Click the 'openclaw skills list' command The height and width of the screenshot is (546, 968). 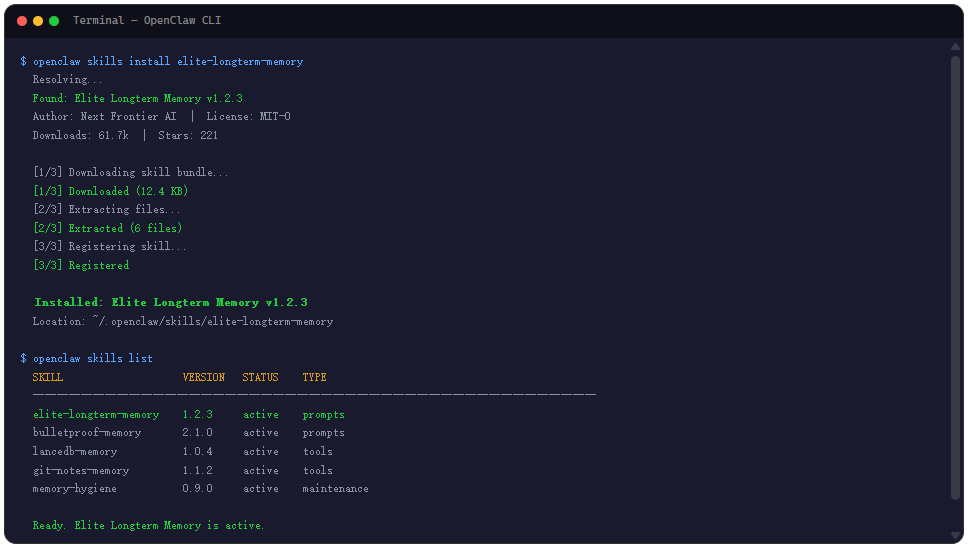pyautogui.click(x=93, y=358)
